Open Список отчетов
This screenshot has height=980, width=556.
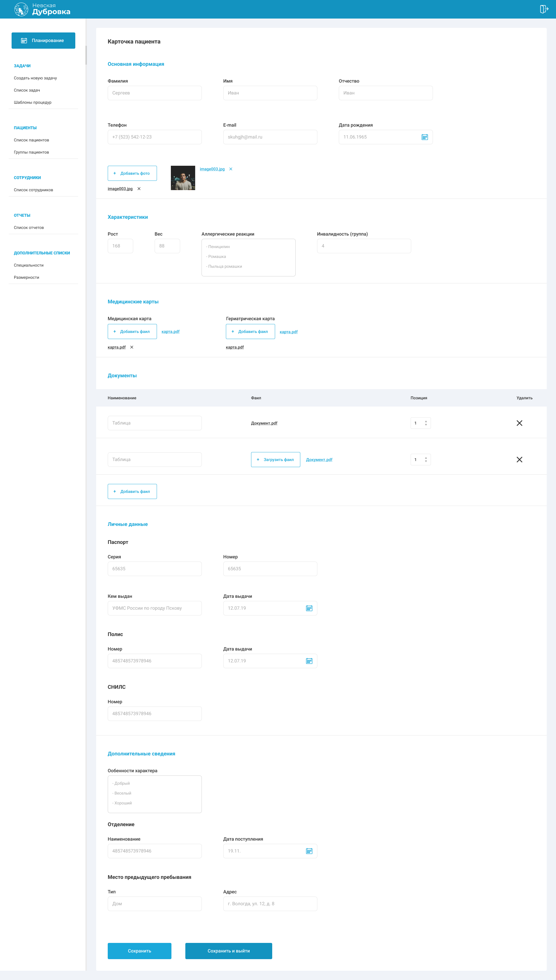[x=29, y=228]
